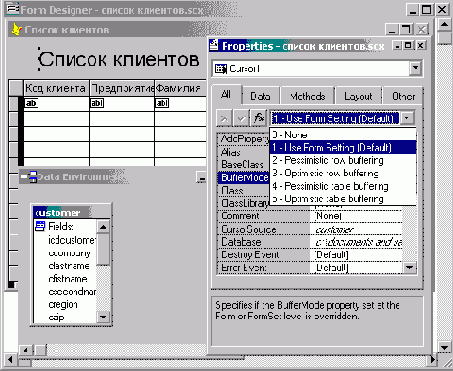453x371 pixels.
Task: Switch to the Other tab
Action: click(403, 97)
